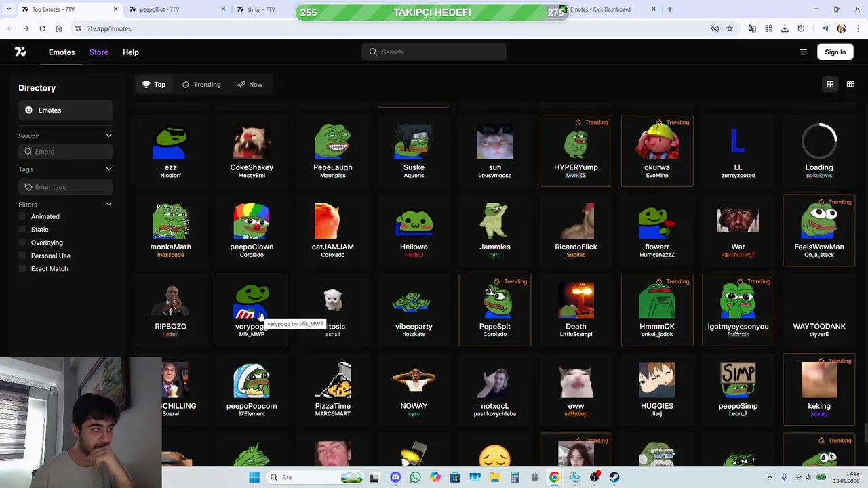Switch to Emotes - Kick Dashboard browser tab
868x488 pixels.
[x=607, y=9]
